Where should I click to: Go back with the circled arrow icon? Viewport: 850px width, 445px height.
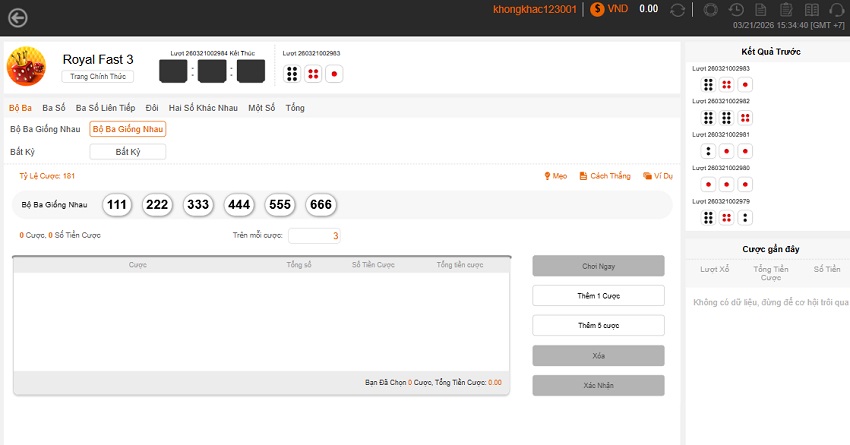(x=17, y=18)
